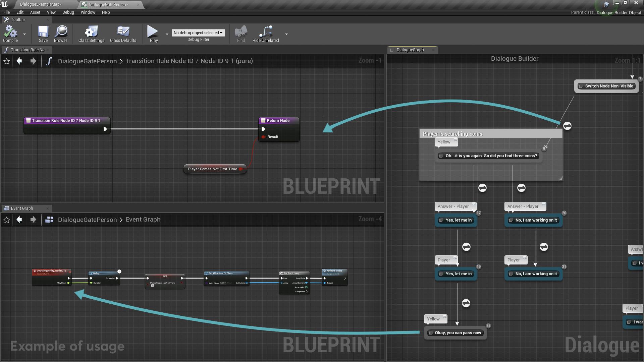
Task: Expand Play options dropdown arrow
Action: [167, 34]
